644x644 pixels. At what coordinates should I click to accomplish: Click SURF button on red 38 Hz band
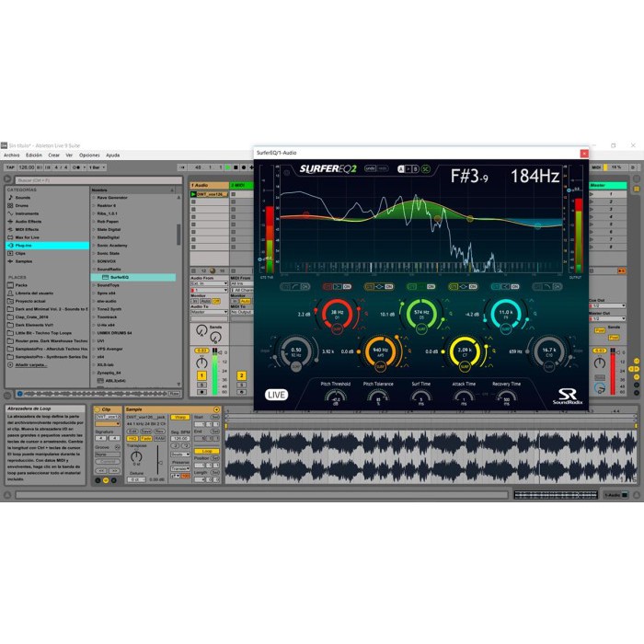click(337, 329)
